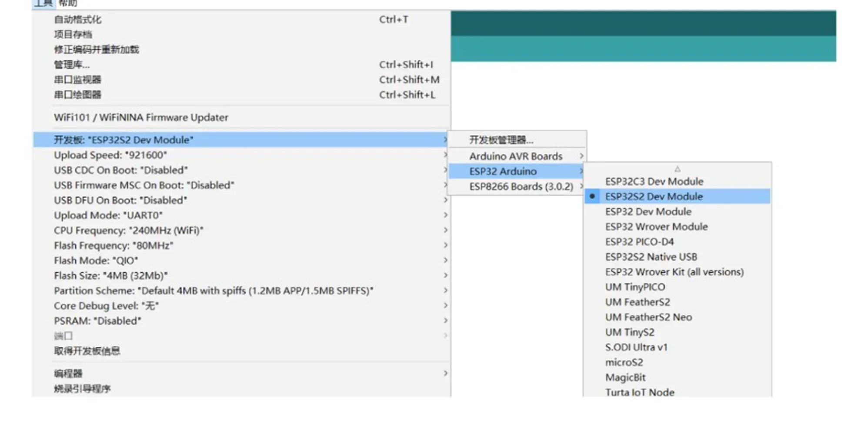Choose ESP32 Wrover Module board
This screenshot has height=439, width=868.
(x=678, y=226)
